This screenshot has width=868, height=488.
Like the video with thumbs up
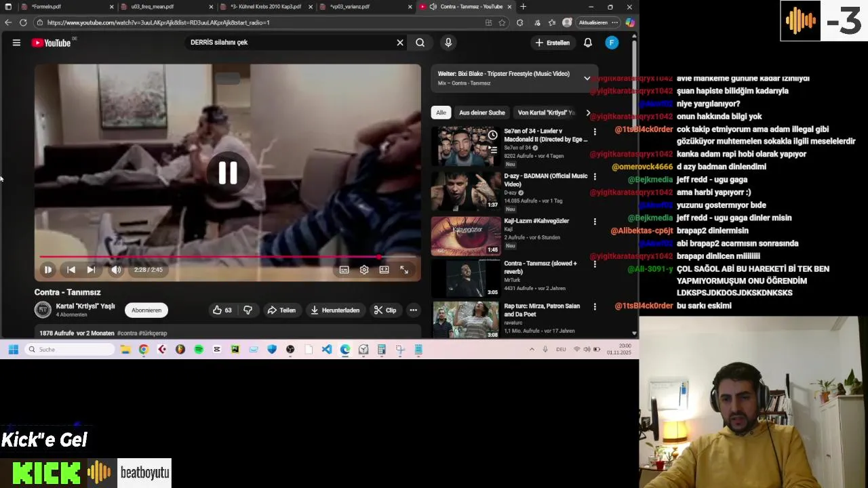tap(222, 310)
